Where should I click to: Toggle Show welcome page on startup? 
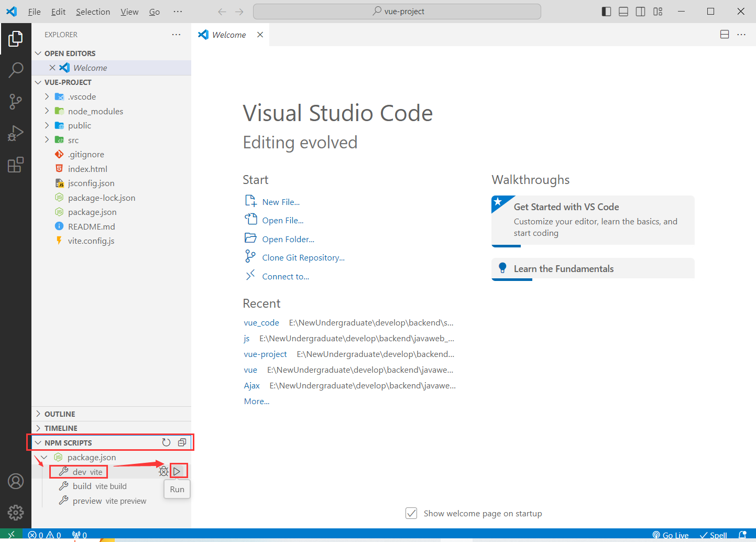(x=411, y=513)
